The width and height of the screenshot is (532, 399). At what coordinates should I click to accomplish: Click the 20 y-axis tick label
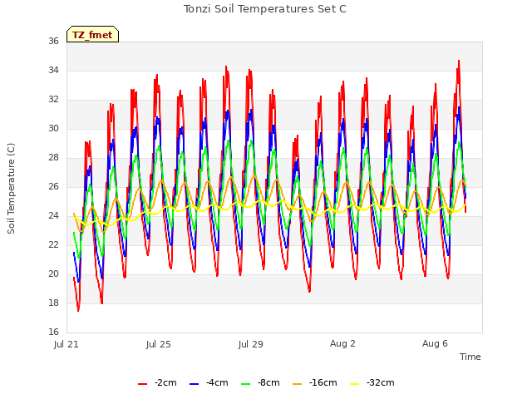point(53,273)
